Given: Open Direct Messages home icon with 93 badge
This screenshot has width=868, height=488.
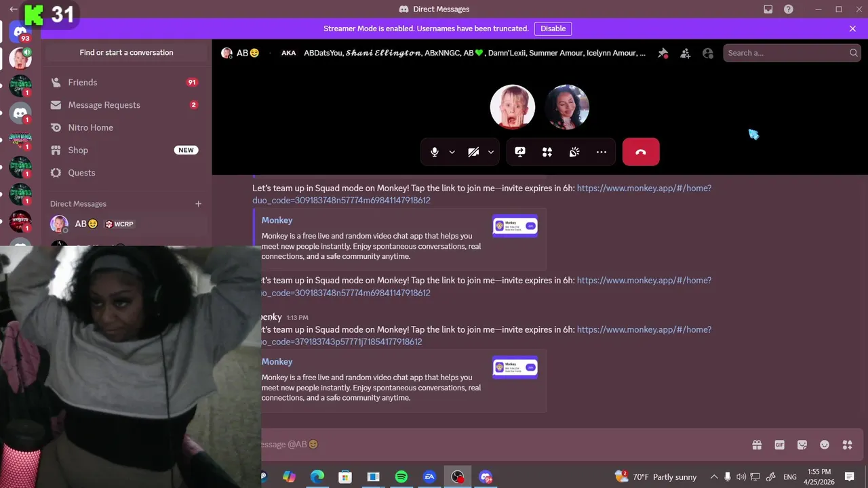Looking at the screenshot, I should pyautogui.click(x=20, y=32).
